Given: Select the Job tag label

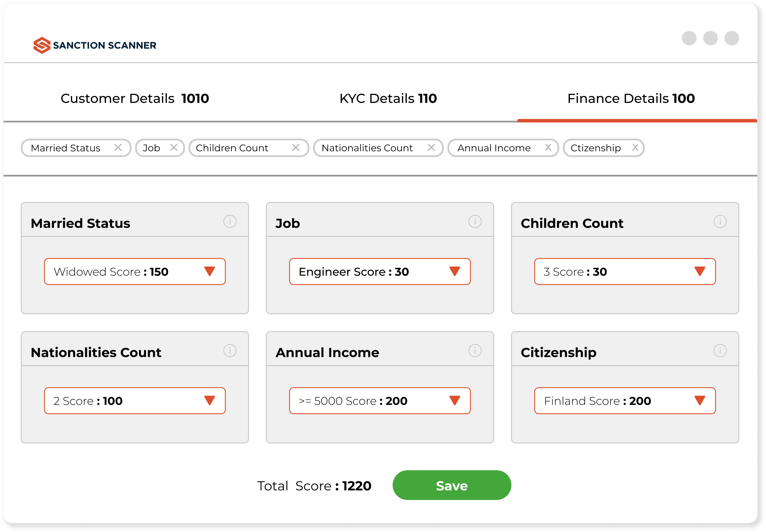Looking at the screenshot, I should [x=151, y=148].
